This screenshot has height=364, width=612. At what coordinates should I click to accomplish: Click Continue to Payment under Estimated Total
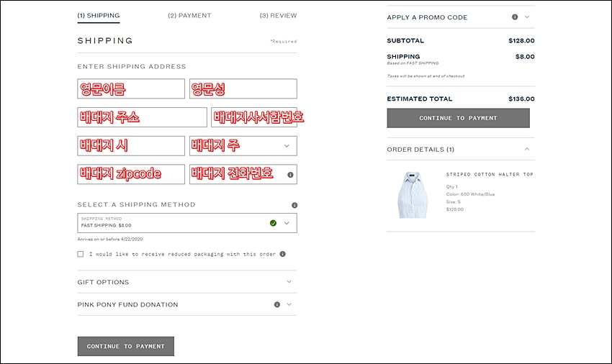tap(458, 118)
